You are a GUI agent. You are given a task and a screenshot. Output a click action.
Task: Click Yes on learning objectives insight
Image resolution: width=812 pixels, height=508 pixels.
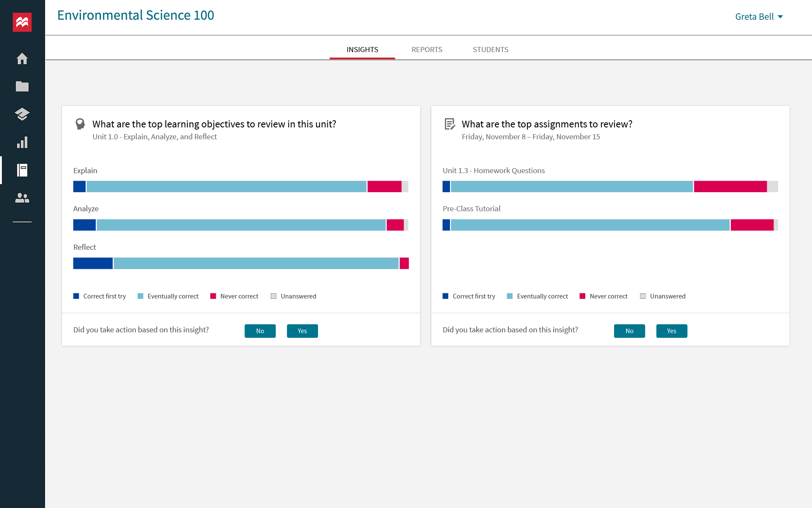pos(302,331)
